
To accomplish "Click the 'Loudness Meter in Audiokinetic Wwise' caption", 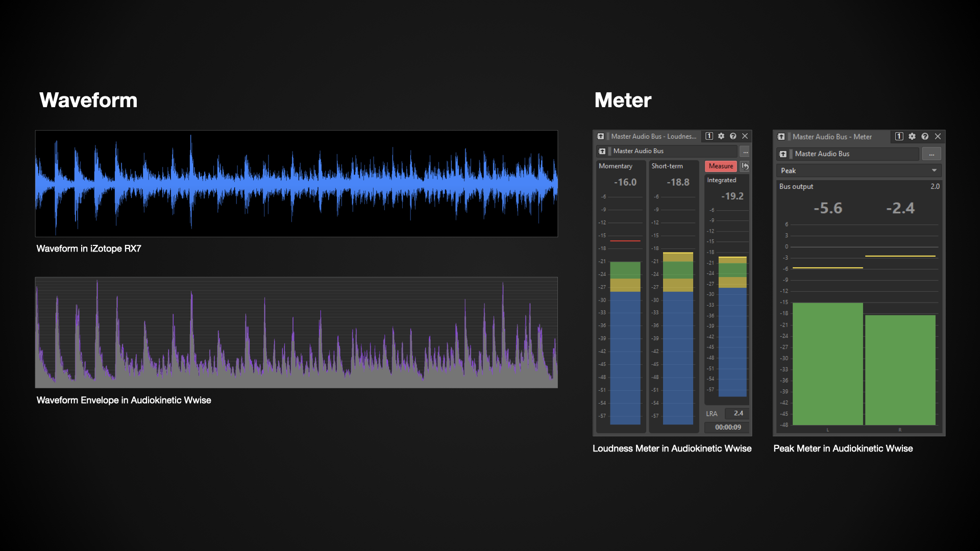I will (x=672, y=448).
